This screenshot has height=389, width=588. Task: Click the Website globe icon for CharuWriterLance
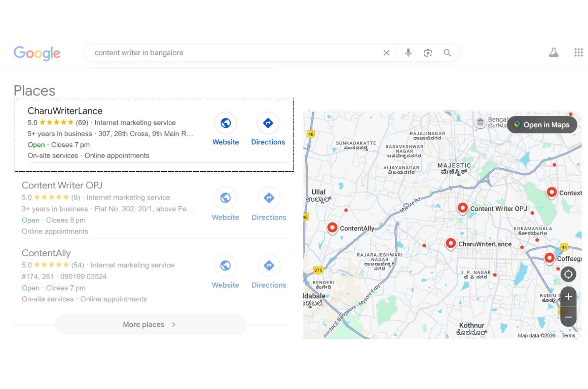pos(226,123)
